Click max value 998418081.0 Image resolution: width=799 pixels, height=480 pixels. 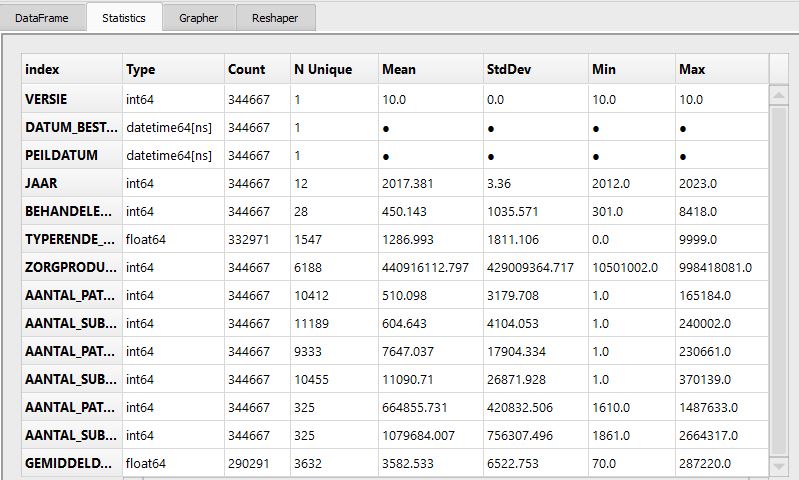coord(715,268)
